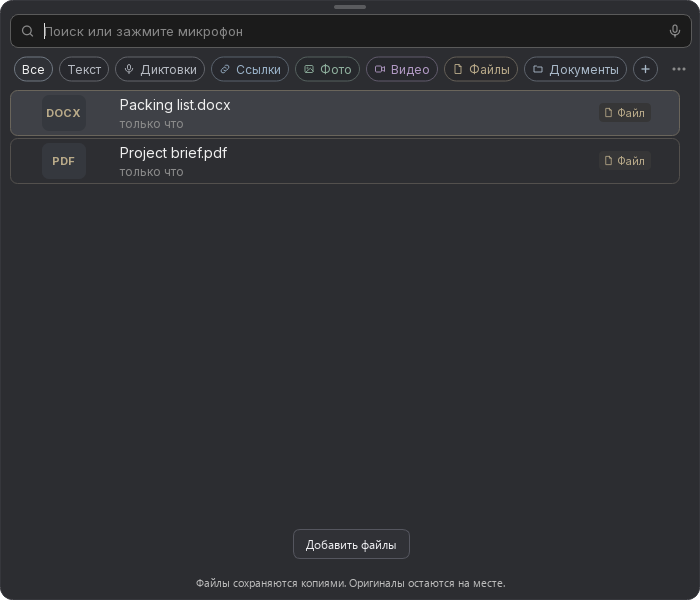The width and height of the screenshot is (700, 600).
Task: Select the Текст filter tab
Action: click(84, 69)
